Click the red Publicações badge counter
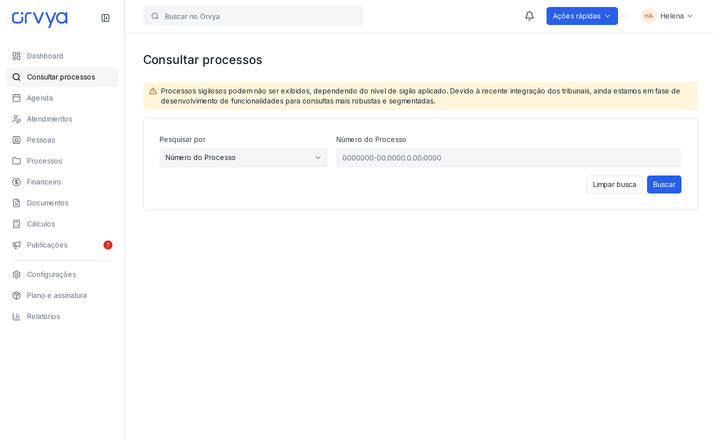Viewport: 720px width, 440px height. point(108,245)
